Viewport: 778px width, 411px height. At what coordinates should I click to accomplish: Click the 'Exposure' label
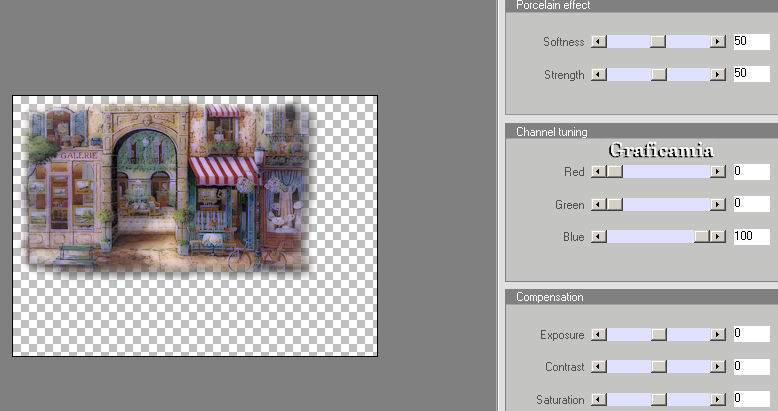tap(562, 335)
